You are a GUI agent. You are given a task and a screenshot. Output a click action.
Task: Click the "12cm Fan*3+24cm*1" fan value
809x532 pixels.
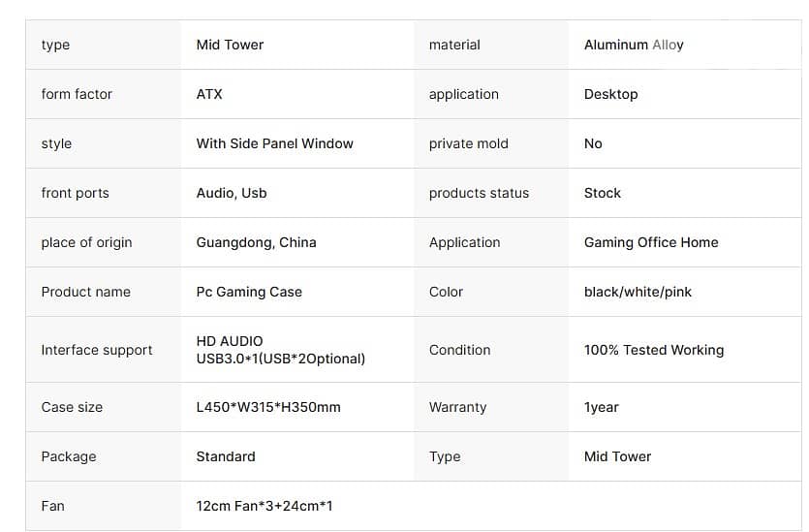264,506
